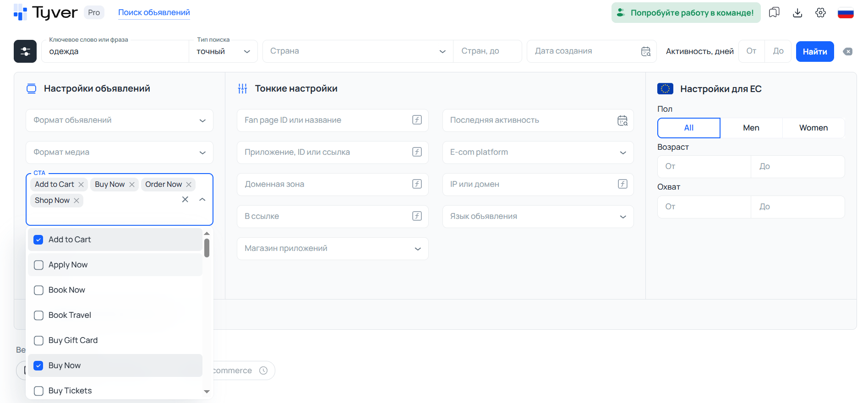Click Попробуйте работу в команде banner
Image resolution: width=868 pixels, height=403 pixels.
point(686,12)
